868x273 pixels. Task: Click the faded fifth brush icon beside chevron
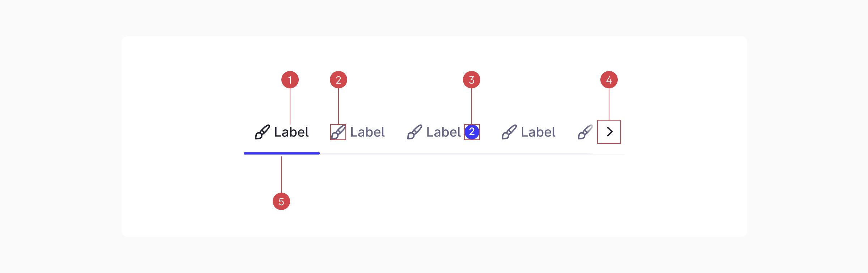[x=585, y=132]
